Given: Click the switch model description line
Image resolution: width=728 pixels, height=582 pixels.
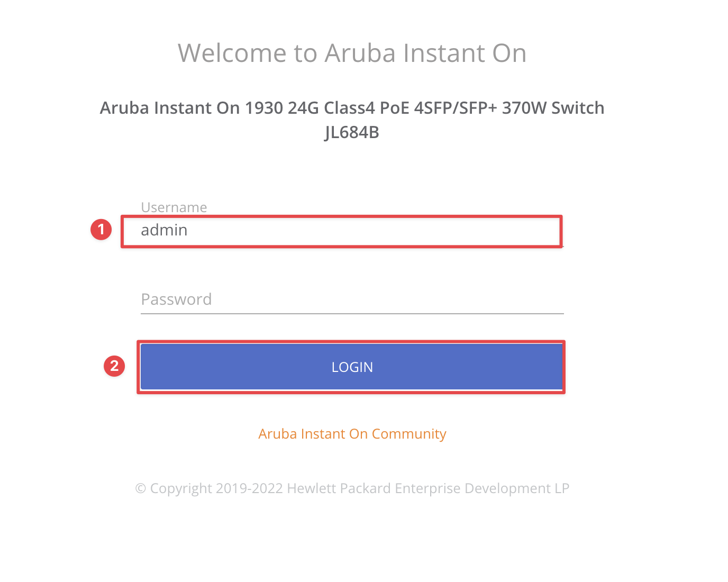Looking at the screenshot, I should point(352,108).
